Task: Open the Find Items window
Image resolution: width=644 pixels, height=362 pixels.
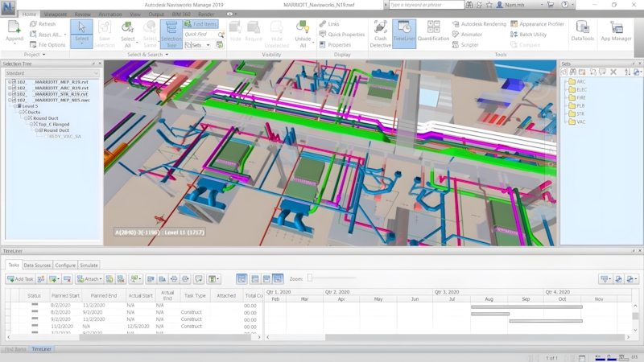Action: coord(200,24)
